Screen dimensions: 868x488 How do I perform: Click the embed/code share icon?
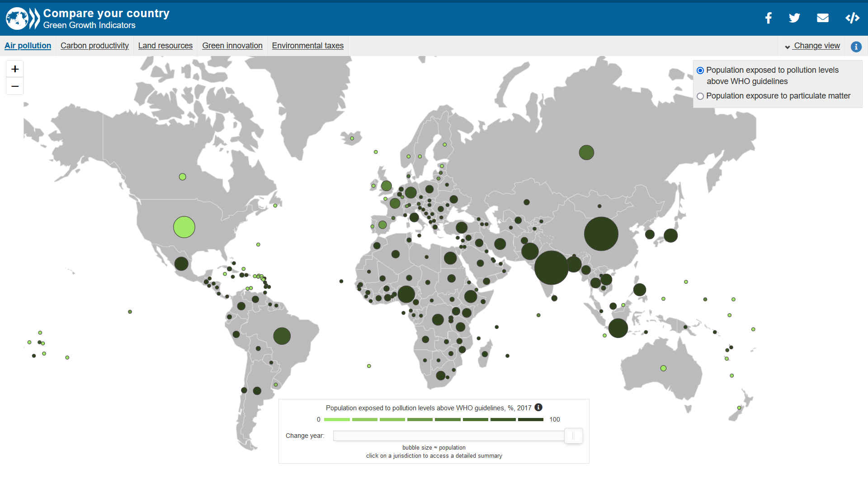tap(850, 19)
